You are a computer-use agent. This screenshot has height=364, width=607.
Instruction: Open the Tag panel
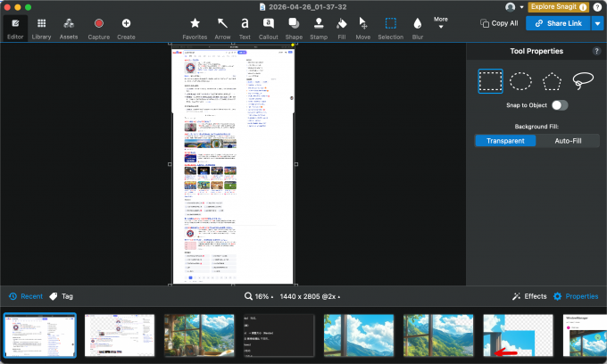coord(62,296)
